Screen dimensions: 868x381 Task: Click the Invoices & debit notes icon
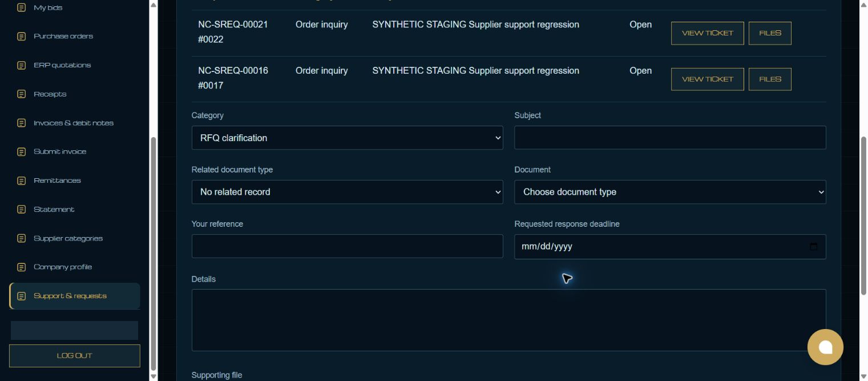(x=21, y=123)
